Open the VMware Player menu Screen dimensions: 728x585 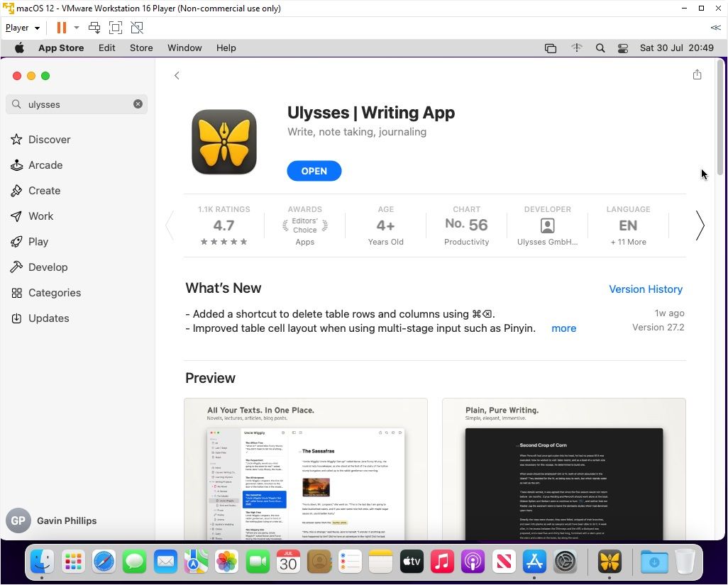16,27
